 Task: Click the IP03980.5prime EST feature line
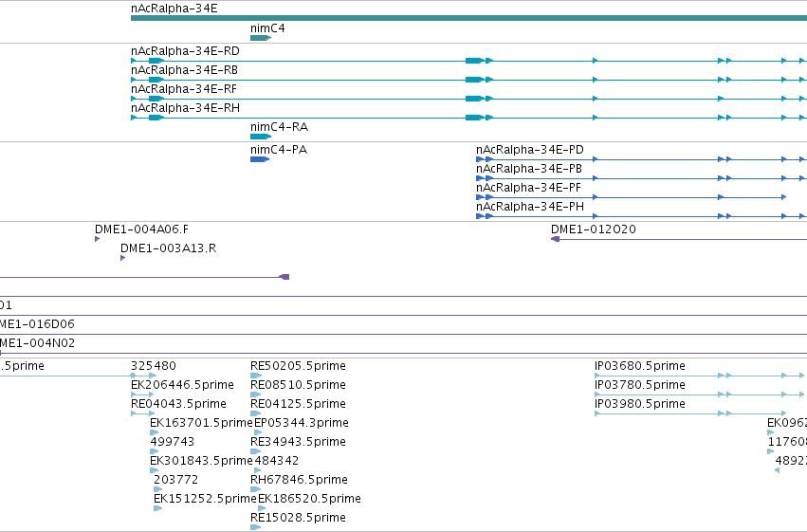[690, 413]
